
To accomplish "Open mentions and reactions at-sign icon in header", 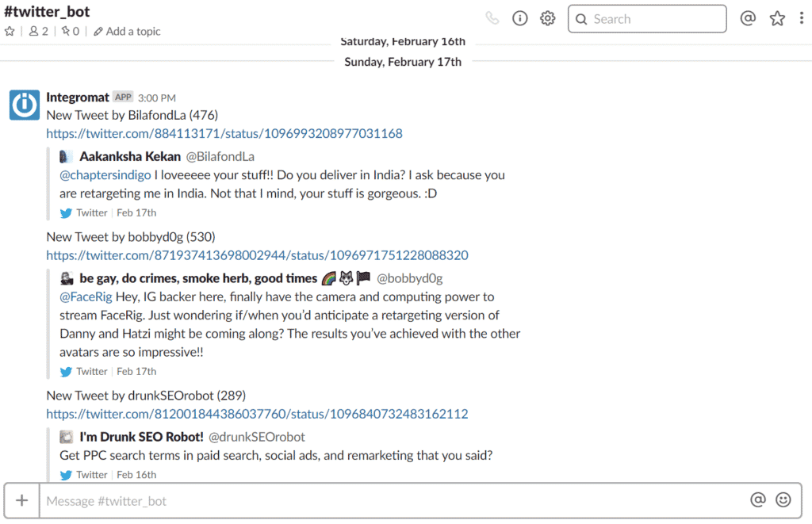I will 747,19.
